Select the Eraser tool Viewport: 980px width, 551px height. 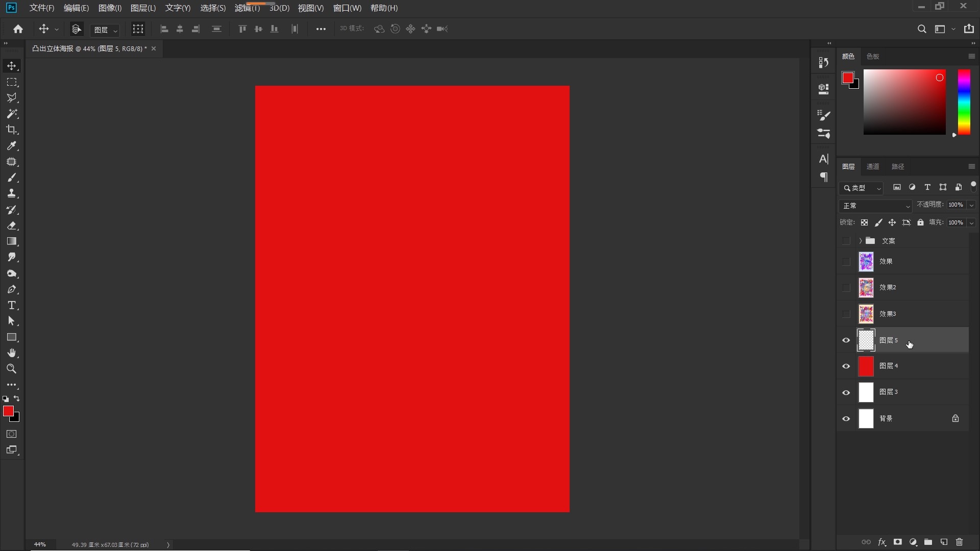click(12, 226)
